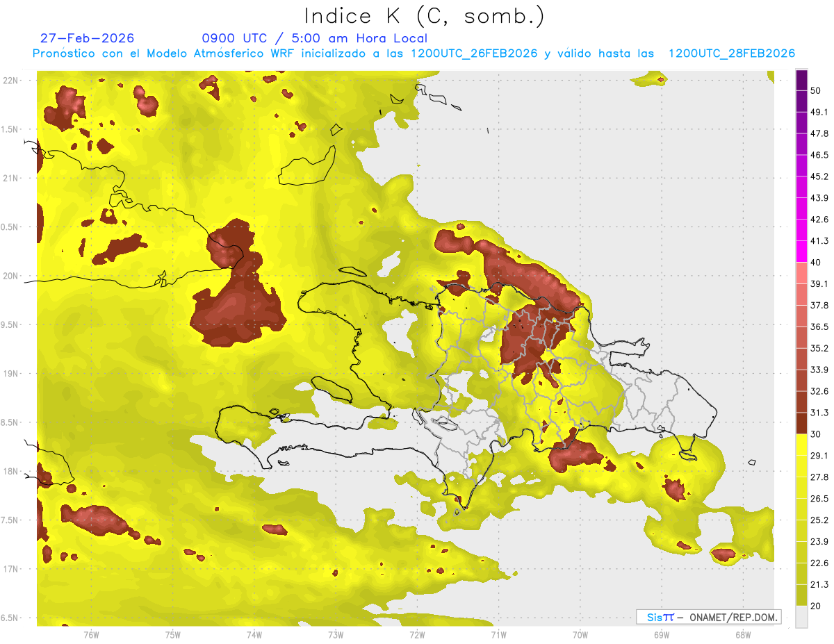Click the '22.6' color scale label
This screenshot has height=644, width=834.
(819, 563)
